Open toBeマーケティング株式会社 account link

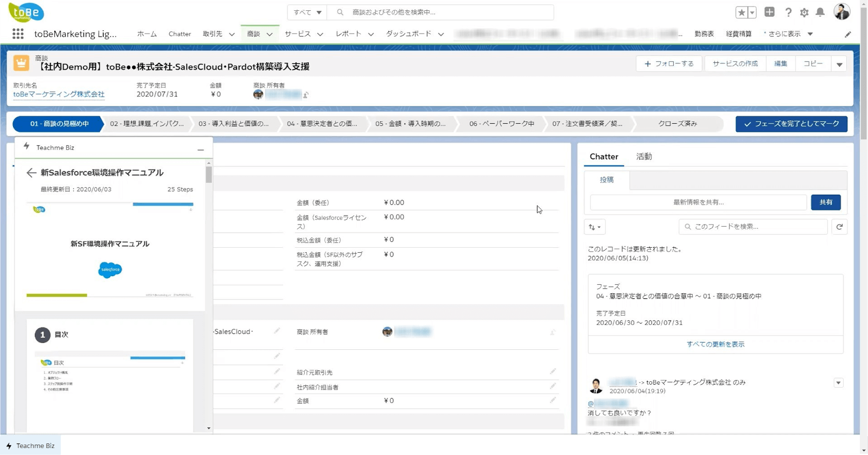tap(59, 94)
